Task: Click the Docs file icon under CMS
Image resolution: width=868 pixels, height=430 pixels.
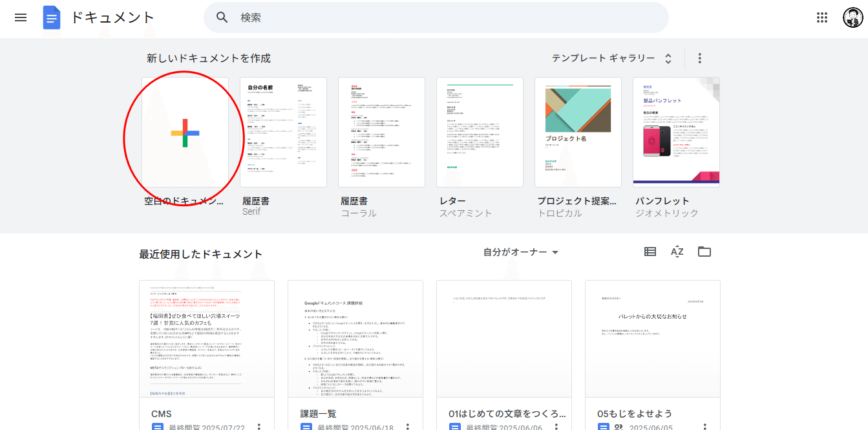Action: [x=158, y=427]
